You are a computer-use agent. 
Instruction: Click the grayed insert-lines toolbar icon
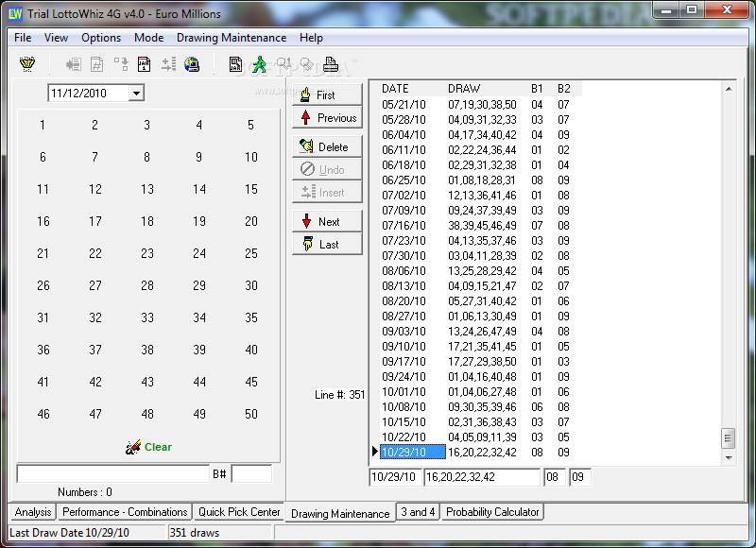[168, 64]
